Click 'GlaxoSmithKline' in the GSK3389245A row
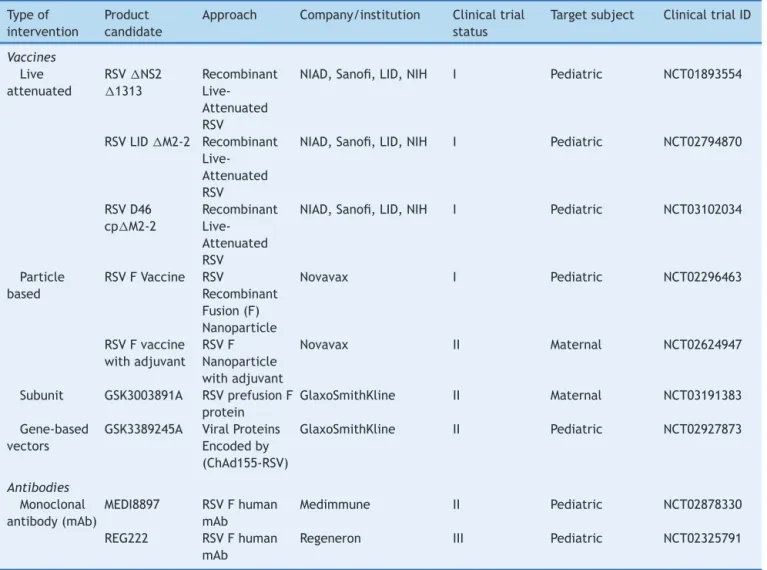The height and width of the screenshot is (570, 767). [347, 429]
